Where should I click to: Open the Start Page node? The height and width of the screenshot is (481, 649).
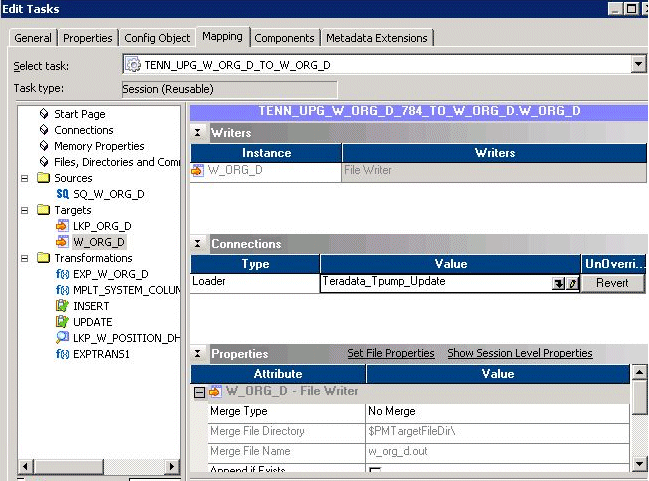tap(79, 114)
